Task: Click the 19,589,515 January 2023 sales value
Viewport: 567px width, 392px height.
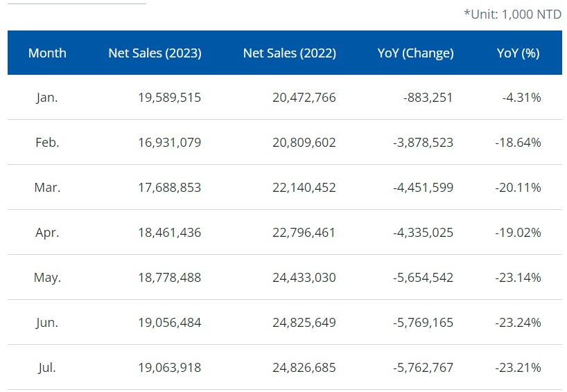Action: click(169, 98)
